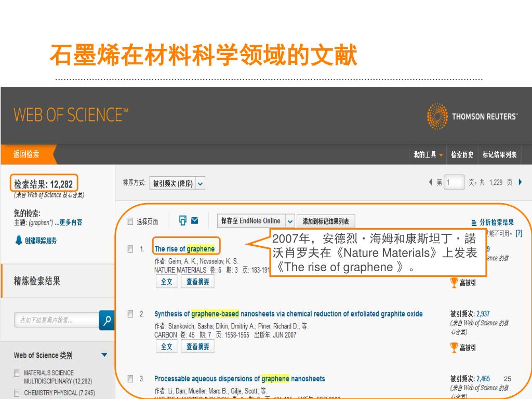The height and width of the screenshot is (399, 532).
Task: Click the 精炼检索结果 heading
Action: pos(37,281)
